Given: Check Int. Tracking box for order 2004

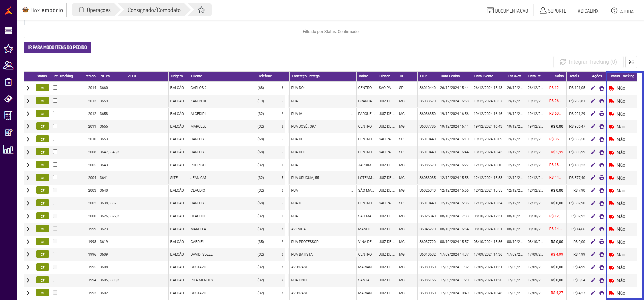Looking at the screenshot, I should (x=55, y=177).
